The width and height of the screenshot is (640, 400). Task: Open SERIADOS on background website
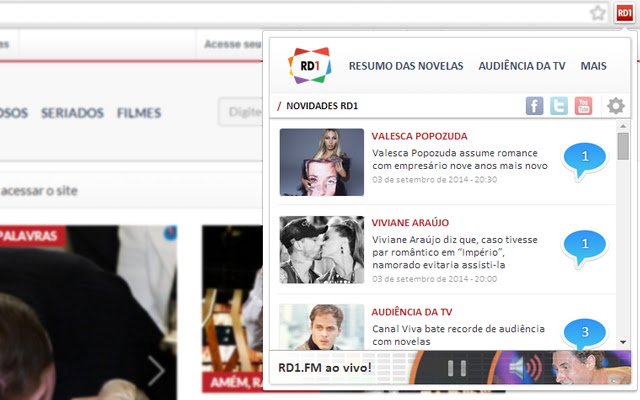click(72, 113)
